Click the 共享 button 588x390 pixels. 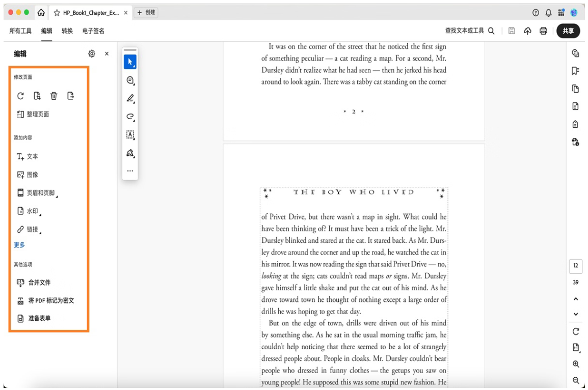[568, 31]
